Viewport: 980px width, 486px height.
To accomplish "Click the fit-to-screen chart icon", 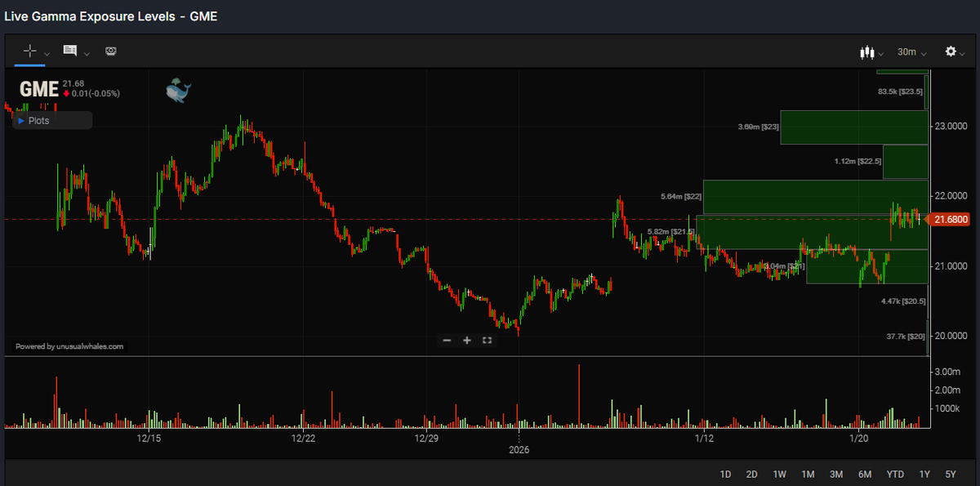I will click(x=487, y=340).
